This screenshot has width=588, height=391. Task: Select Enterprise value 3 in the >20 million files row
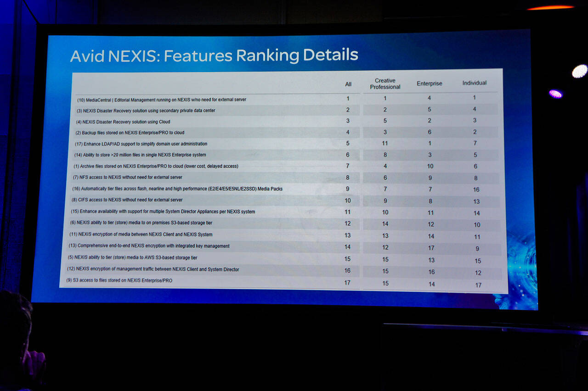tap(430, 155)
